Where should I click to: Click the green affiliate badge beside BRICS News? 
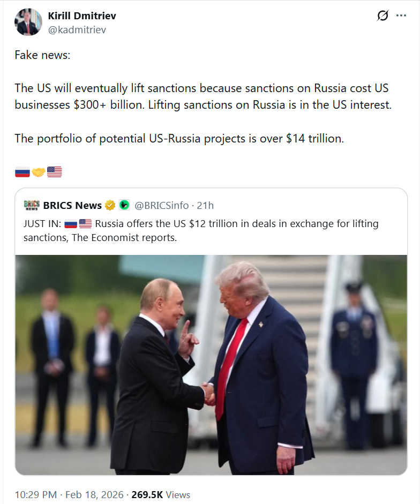[124, 205]
